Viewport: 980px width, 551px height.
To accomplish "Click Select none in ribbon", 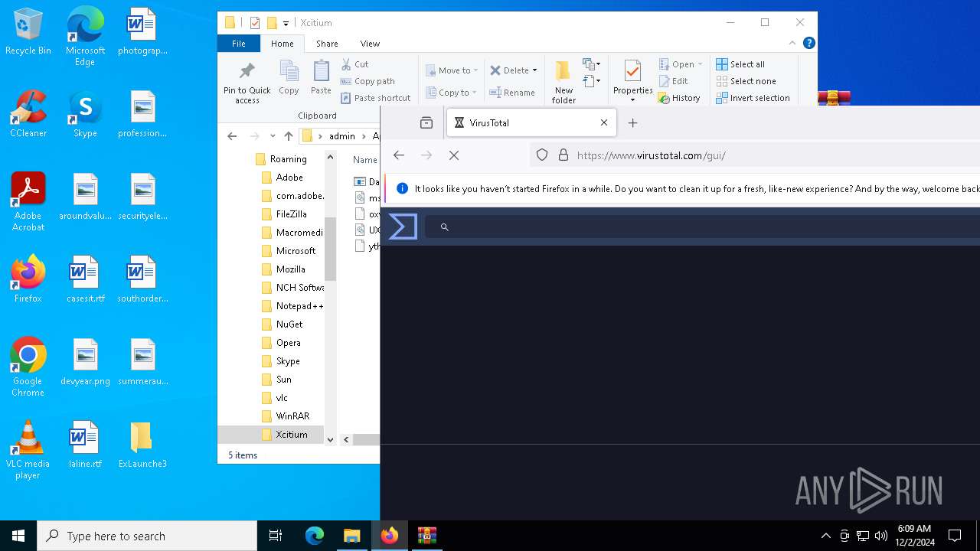I will 746,81.
